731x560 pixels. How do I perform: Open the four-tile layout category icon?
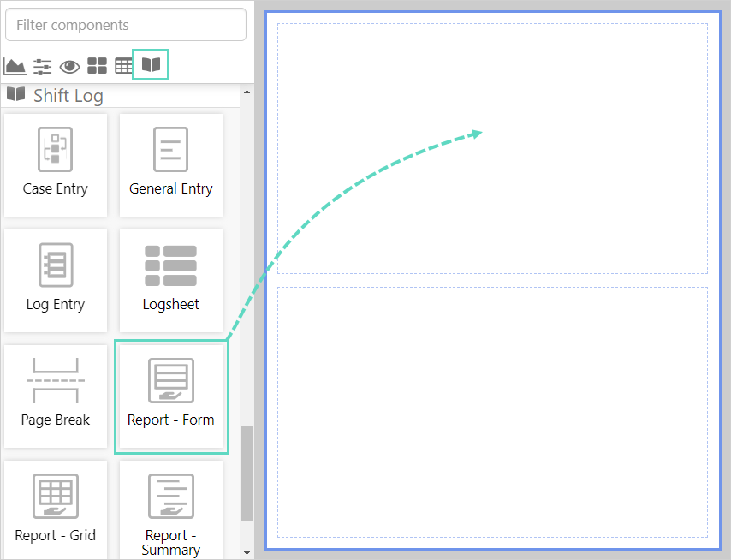pos(97,66)
